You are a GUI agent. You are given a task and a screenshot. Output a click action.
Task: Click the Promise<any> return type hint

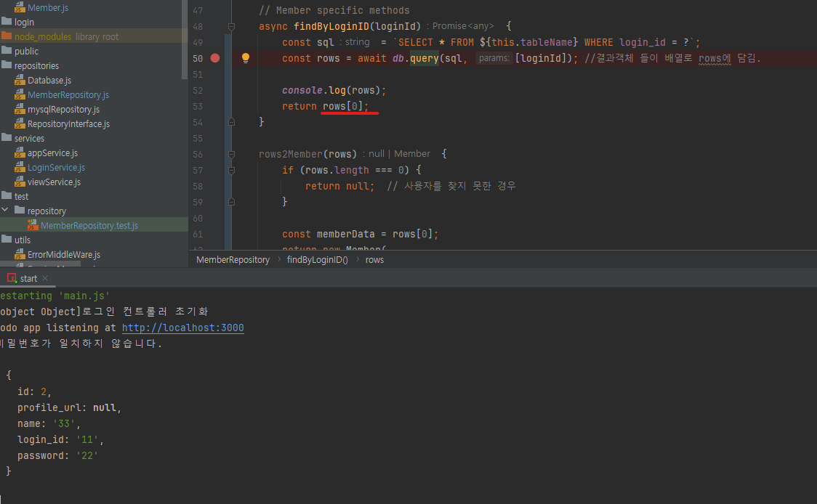click(463, 26)
